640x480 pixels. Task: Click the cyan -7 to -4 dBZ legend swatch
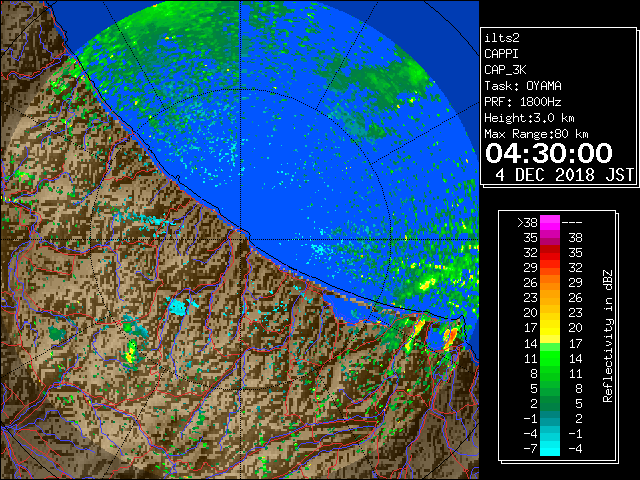pos(550,448)
